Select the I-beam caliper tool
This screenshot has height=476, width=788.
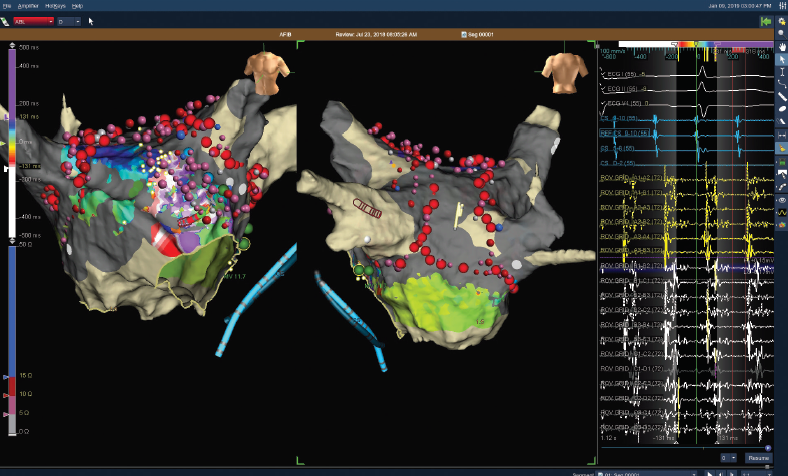782,72
